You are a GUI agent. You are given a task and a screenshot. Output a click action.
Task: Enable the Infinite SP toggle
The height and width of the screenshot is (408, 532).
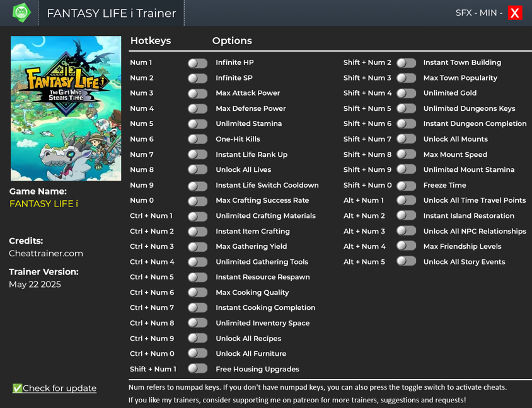(x=197, y=78)
